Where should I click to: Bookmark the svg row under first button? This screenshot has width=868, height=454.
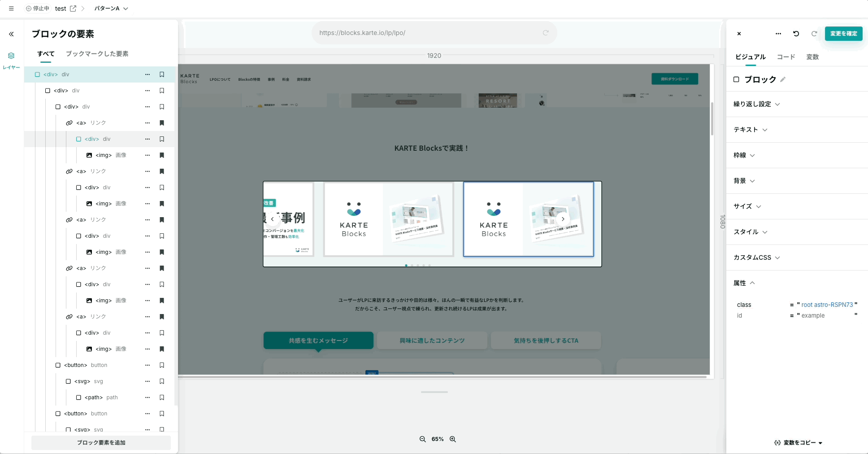point(162,381)
